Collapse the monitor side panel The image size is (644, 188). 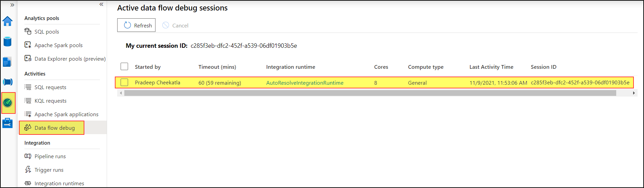click(x=101, y=4)
